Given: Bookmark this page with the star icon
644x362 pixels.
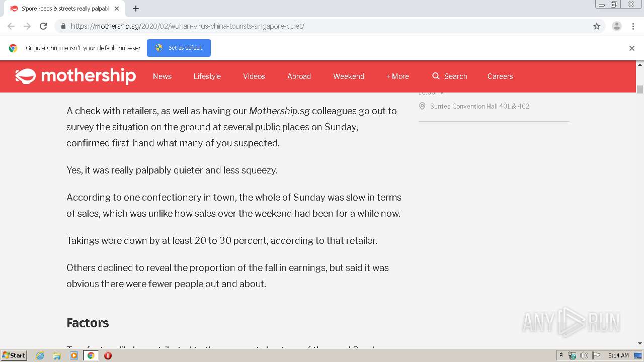Looking at the screenshot, I should (x=597, y=26).
